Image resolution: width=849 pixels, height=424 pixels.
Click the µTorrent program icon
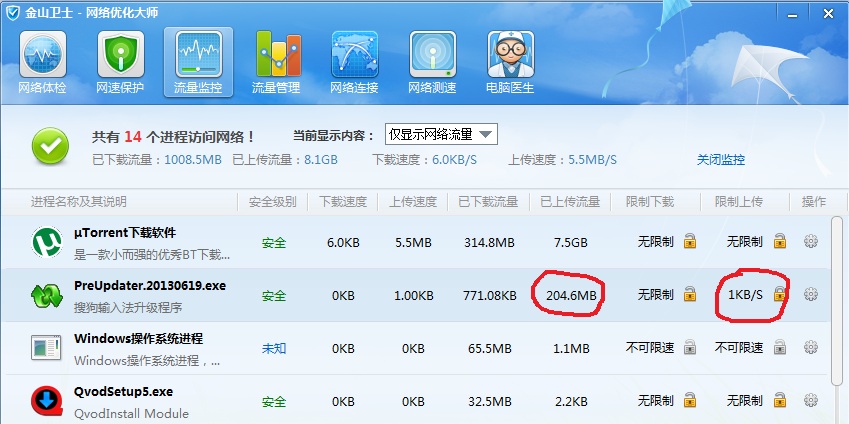[47, 242]
